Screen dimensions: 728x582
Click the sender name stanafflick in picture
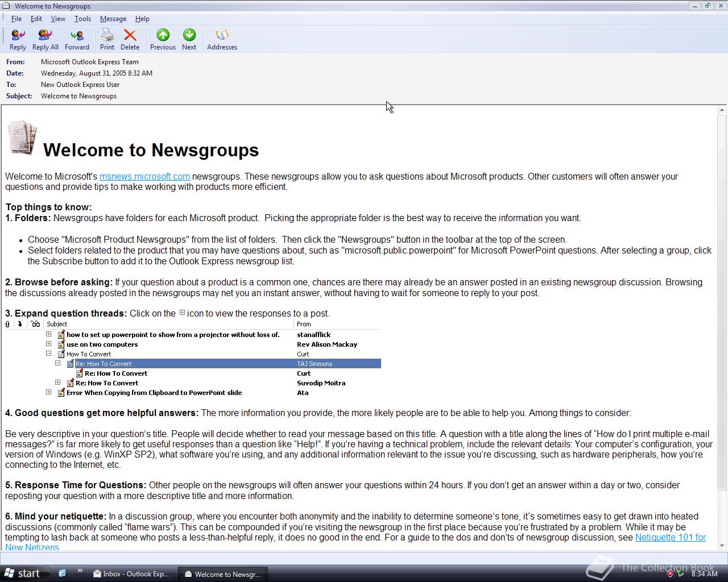click(313, 335)
